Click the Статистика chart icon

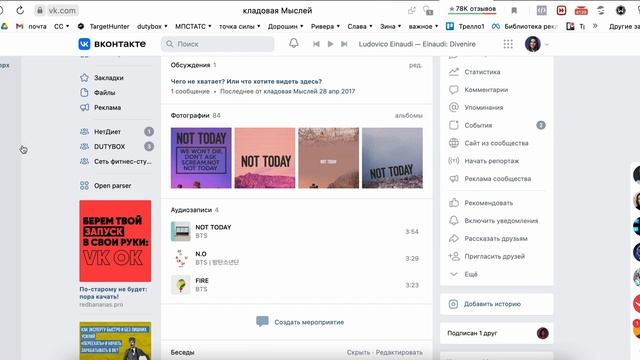(x=454, y=72)
